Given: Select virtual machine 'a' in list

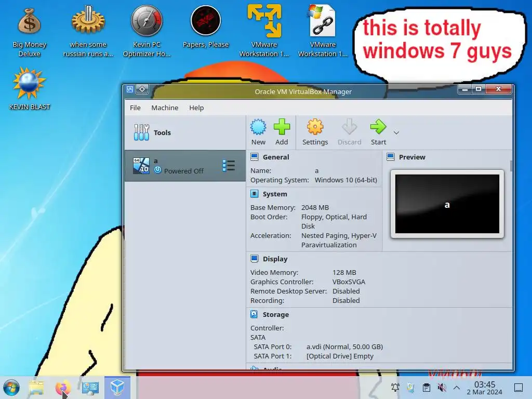Looking at the screenshot, I should [x=185, y=166].
